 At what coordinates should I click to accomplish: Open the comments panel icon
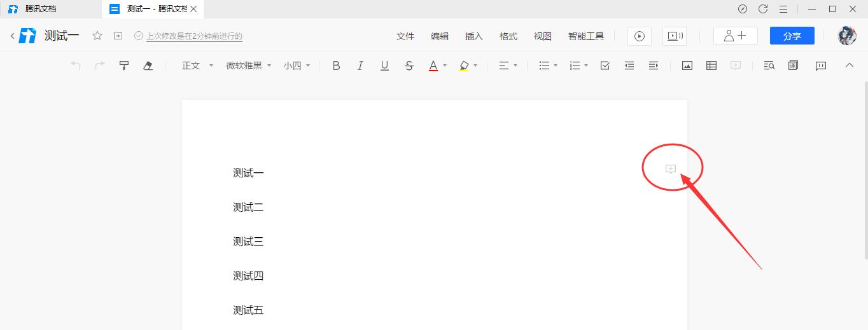click(821, 65)
